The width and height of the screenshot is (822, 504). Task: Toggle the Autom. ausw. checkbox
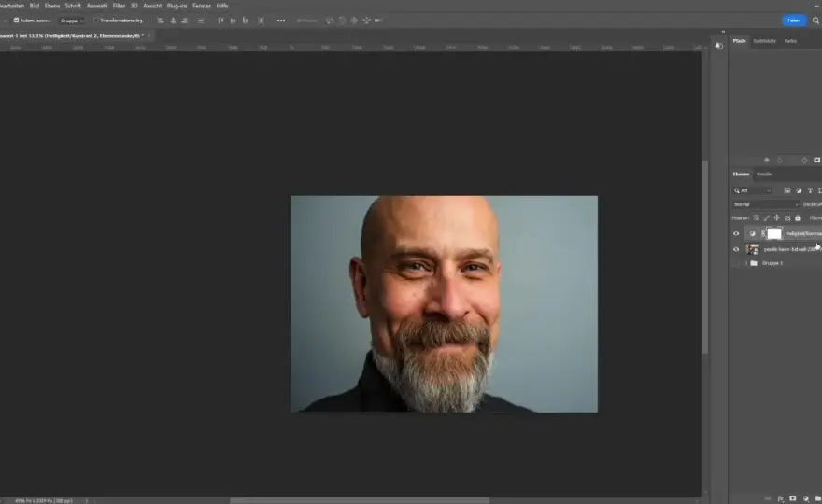(16, 21)
